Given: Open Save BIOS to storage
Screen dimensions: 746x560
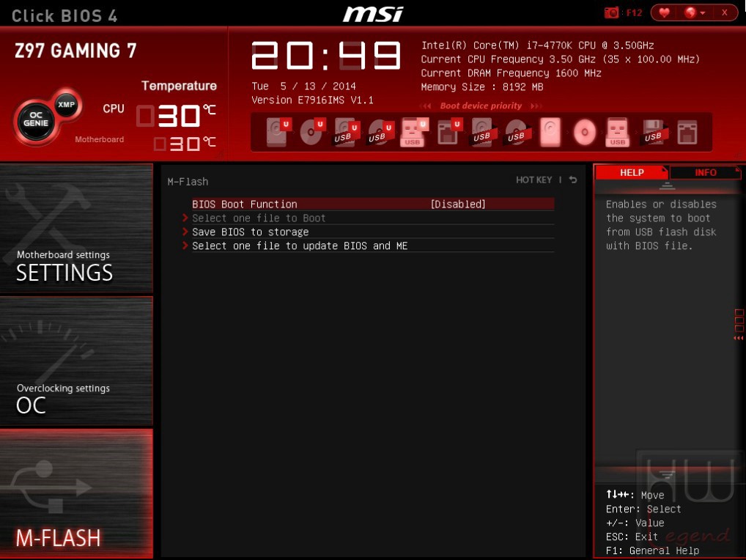Looking at the screenshot, I should coord(250,232).
